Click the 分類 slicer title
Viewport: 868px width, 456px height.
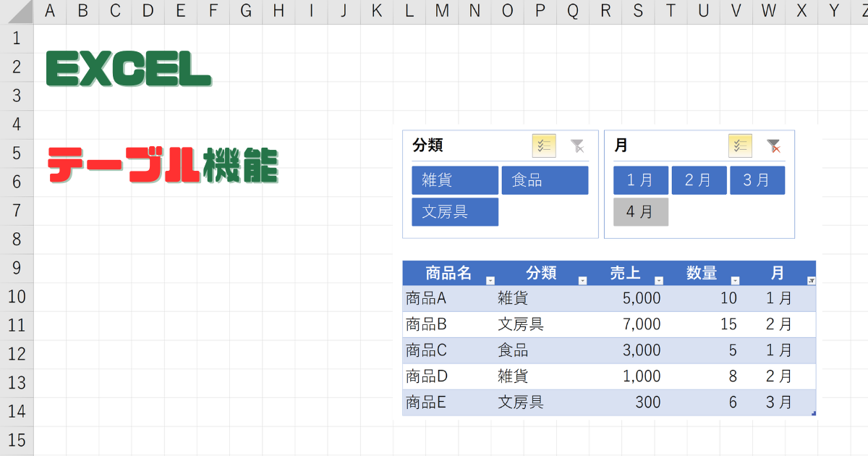coord(427,145)
